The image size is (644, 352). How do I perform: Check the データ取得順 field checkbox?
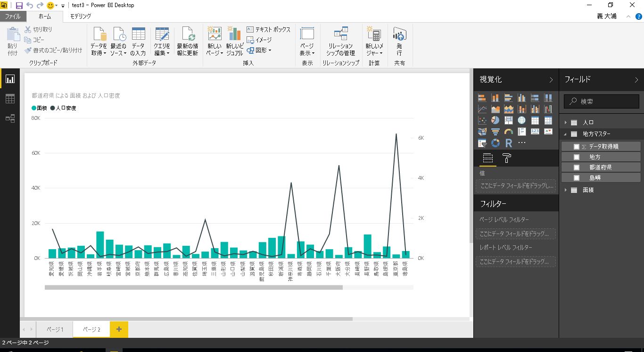[576, 147]
